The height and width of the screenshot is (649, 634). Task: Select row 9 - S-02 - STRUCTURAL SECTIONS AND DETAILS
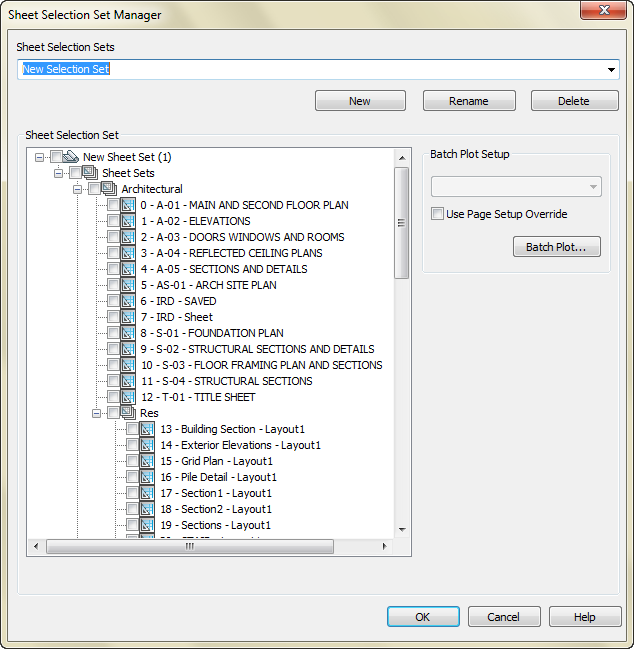click(257, 349)
